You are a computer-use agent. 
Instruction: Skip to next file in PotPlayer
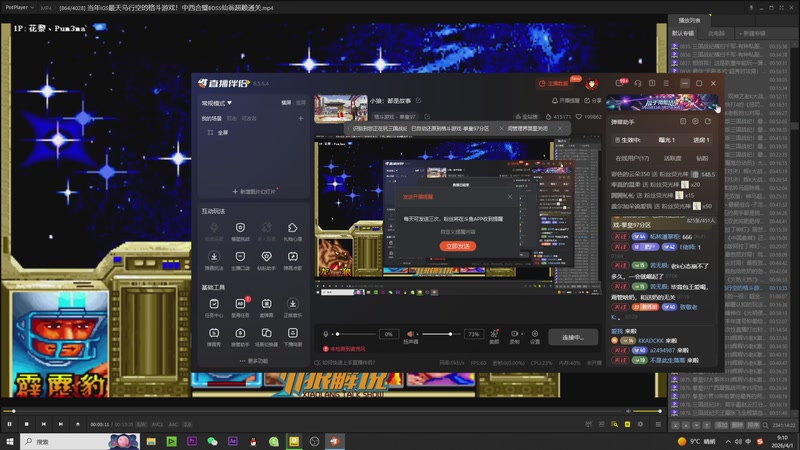point(61,424)
